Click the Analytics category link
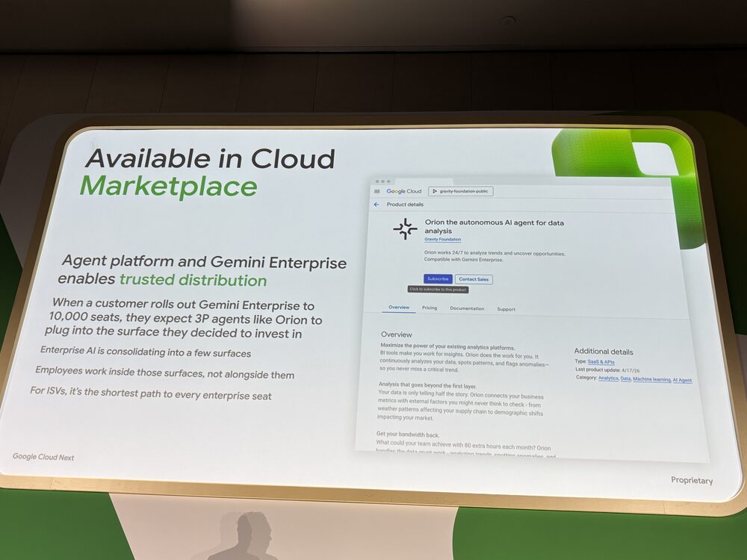The image size is (747, 560). tap(608, 379)
